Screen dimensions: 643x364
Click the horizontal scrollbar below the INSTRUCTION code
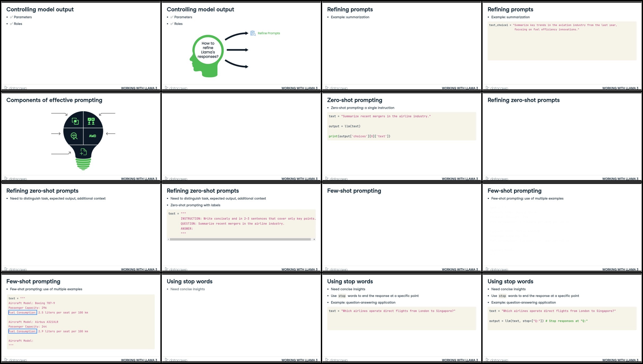(x=240, y=239)
